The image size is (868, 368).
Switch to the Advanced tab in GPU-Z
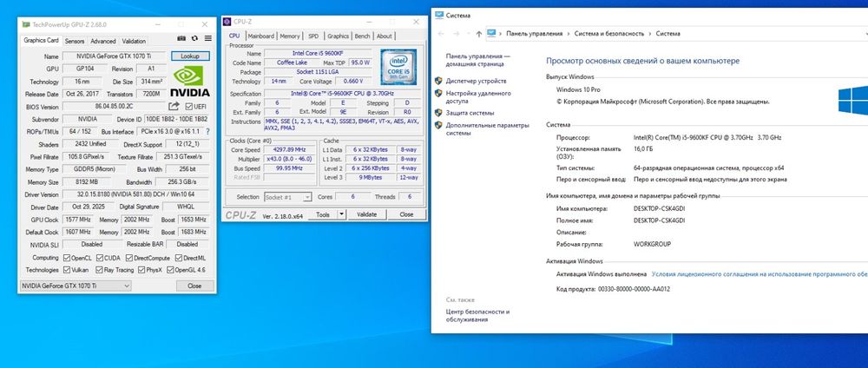[103, 41]
